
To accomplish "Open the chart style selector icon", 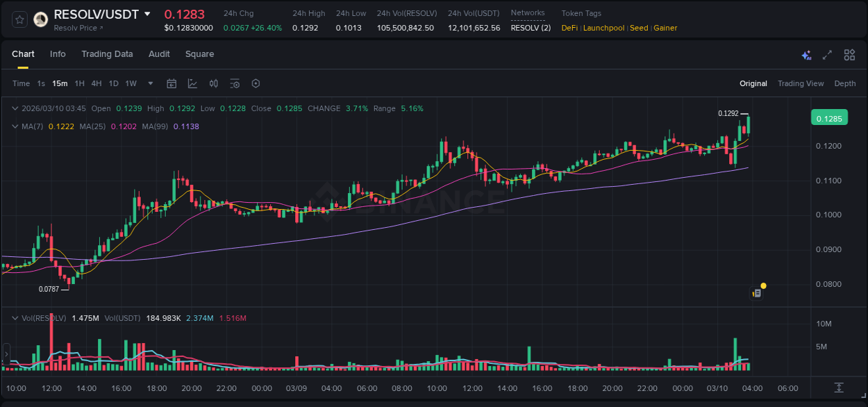I will 192,83.
